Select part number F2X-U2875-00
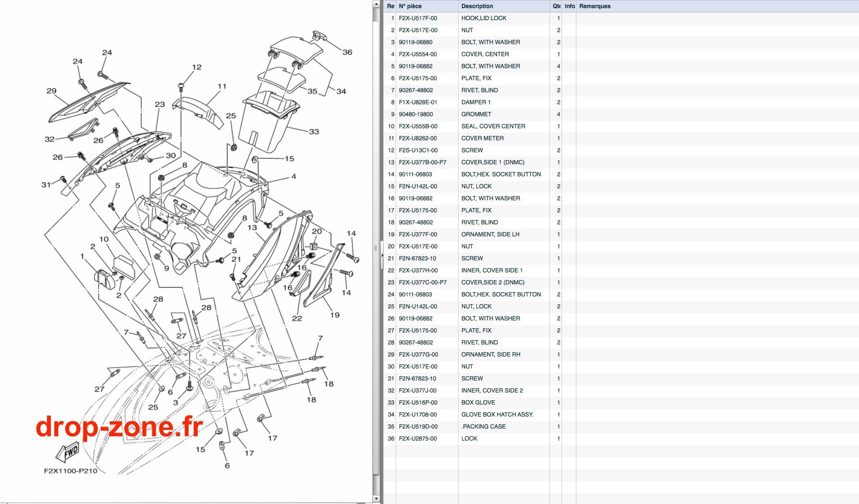The height and width of the screenshot is (504, 859). [x=418, y=439]
